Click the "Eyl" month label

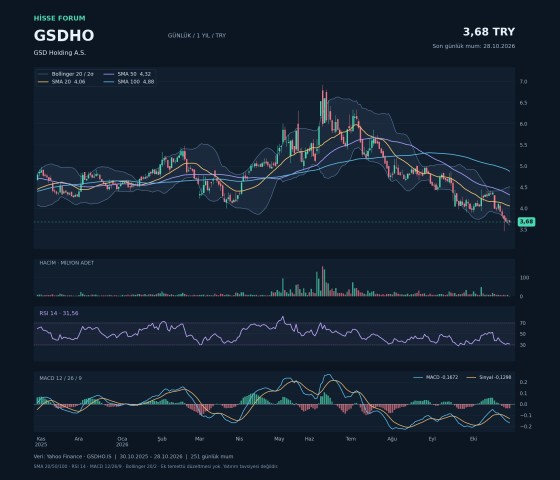click(x=432, y=439)
